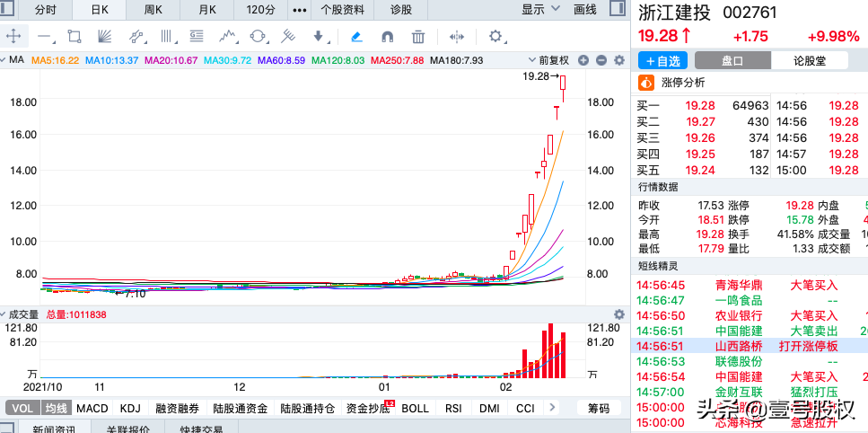
Task: Click 山西路桥 in 短线精灵 list
Action: coord(739,347)
